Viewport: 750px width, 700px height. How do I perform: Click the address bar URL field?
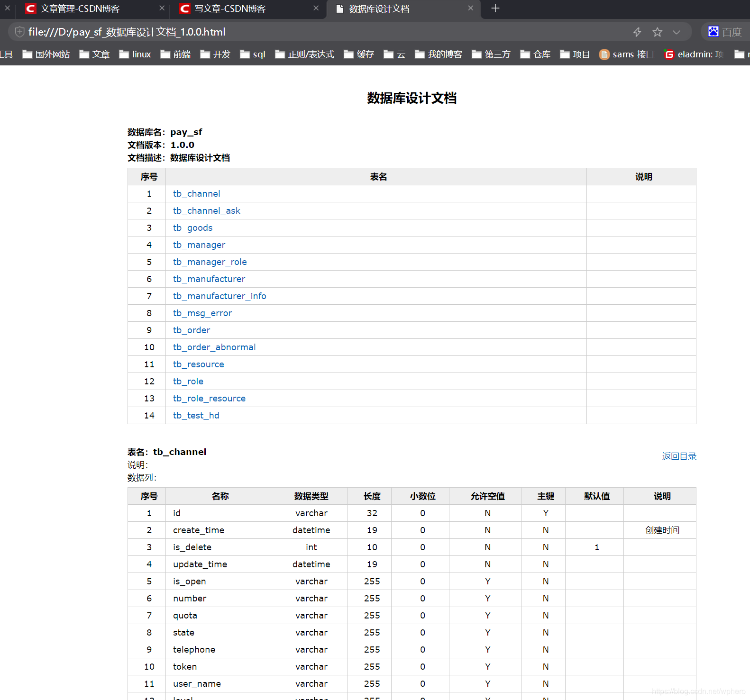pos(327,32)
